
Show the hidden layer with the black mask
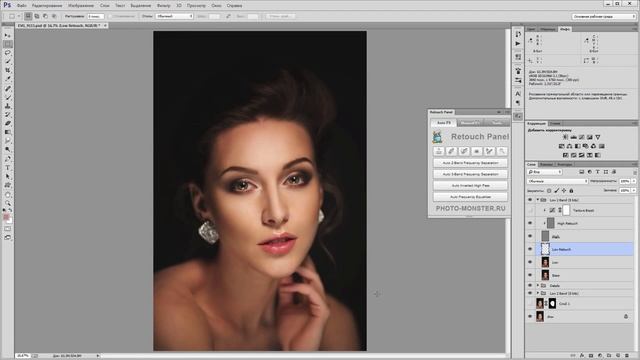pos(530,304)
